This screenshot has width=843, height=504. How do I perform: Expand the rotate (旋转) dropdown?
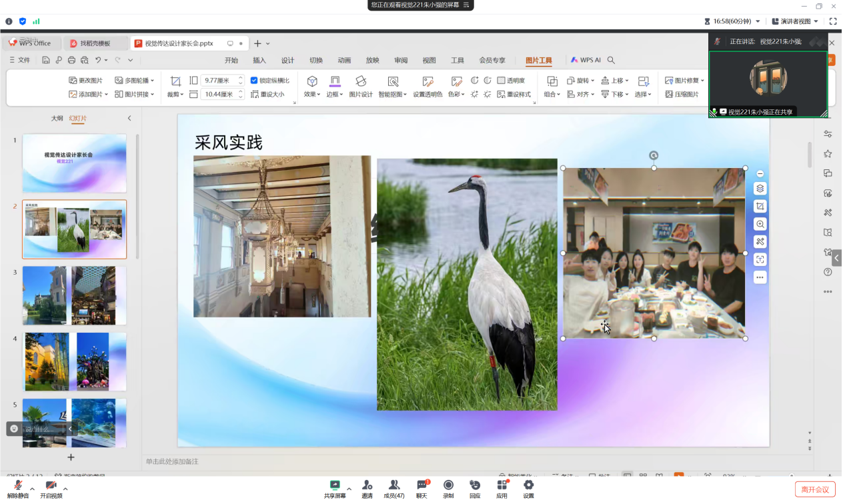(x=581, y=81)
